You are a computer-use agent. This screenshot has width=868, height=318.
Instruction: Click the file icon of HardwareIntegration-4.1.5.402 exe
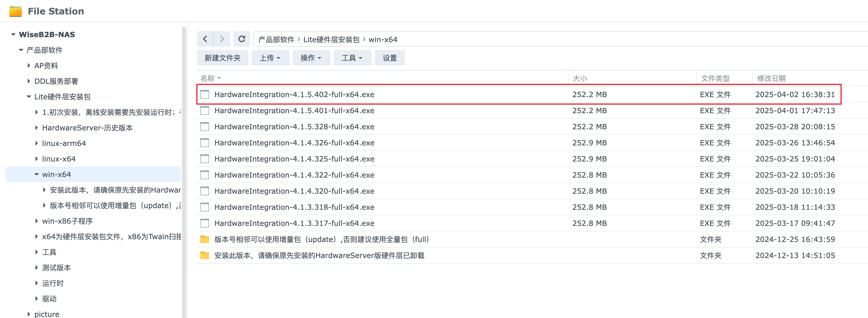point(205,94)
